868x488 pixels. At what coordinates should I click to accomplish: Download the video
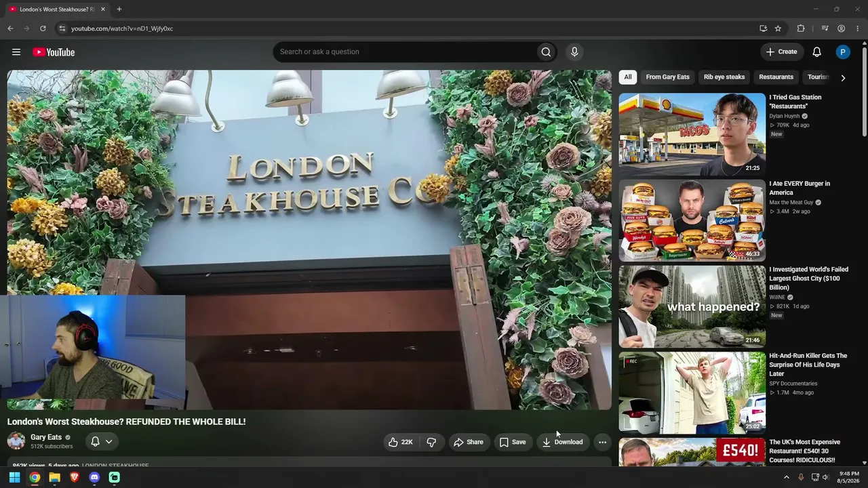[562, 442]
